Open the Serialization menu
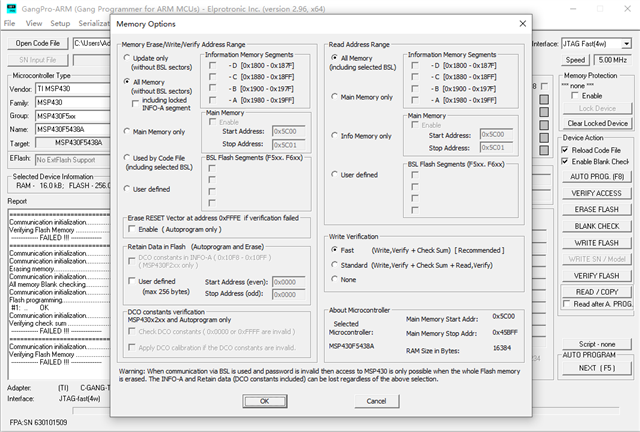The width and height of the screenshot is (640, 432). pos(94,23)
